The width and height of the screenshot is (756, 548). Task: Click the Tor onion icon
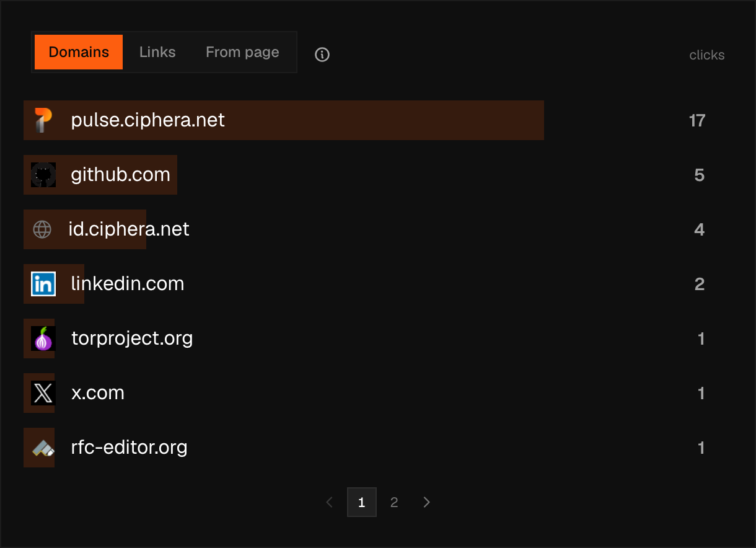coord(43,338)
